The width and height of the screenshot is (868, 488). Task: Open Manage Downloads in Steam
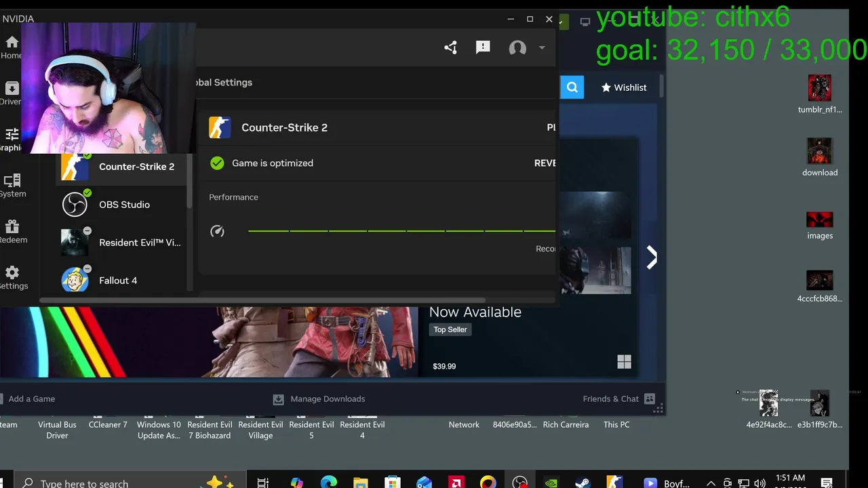pyautogui.click(x=319, y=399)
